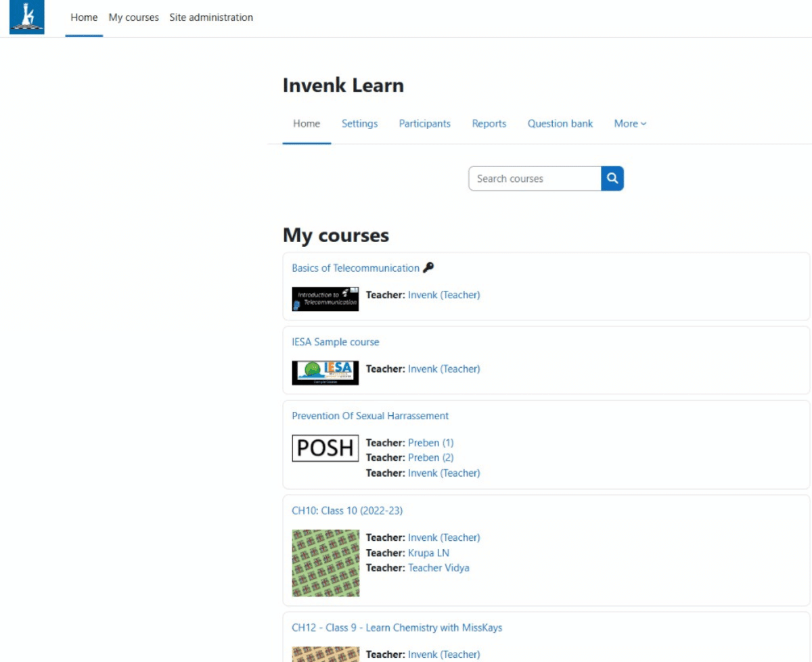Click inside the Search courses field
812x662 pixels.
(534, 179)
